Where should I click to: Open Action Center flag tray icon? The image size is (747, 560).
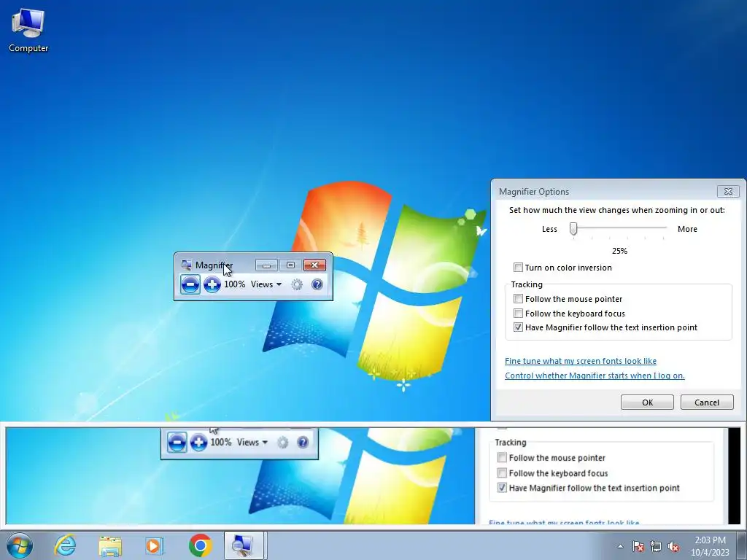[638, 546]
